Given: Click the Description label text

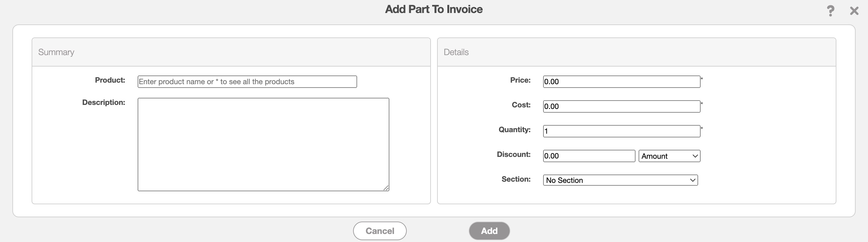Looking at the screenshot, I should (104, 102).
